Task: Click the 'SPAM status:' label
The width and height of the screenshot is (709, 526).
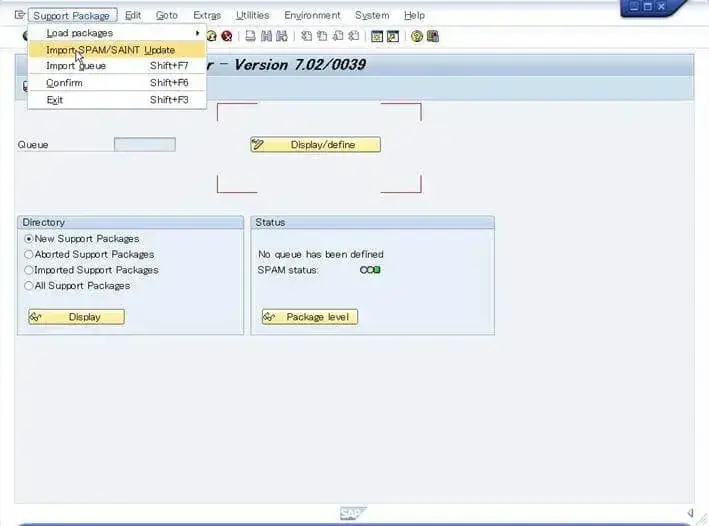Action: pos(288,270)
